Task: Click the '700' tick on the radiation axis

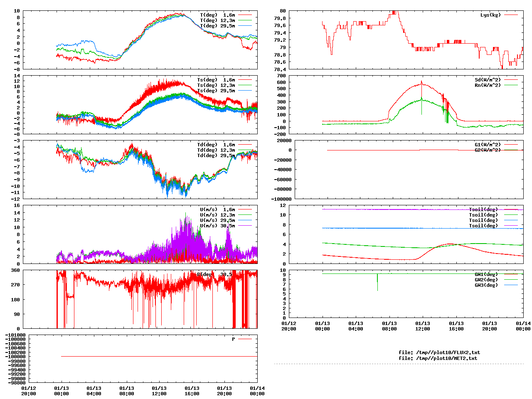Action: click(281, 76)
